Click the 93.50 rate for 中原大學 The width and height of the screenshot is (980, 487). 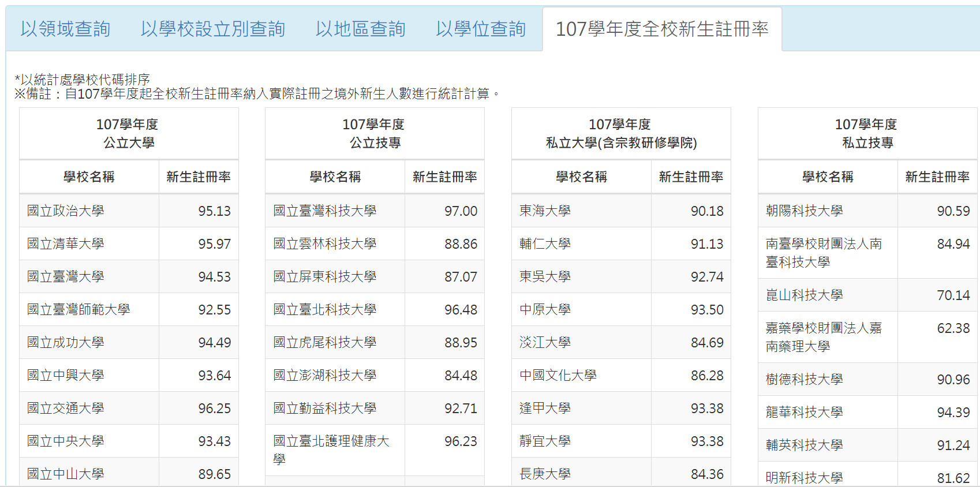707,310
